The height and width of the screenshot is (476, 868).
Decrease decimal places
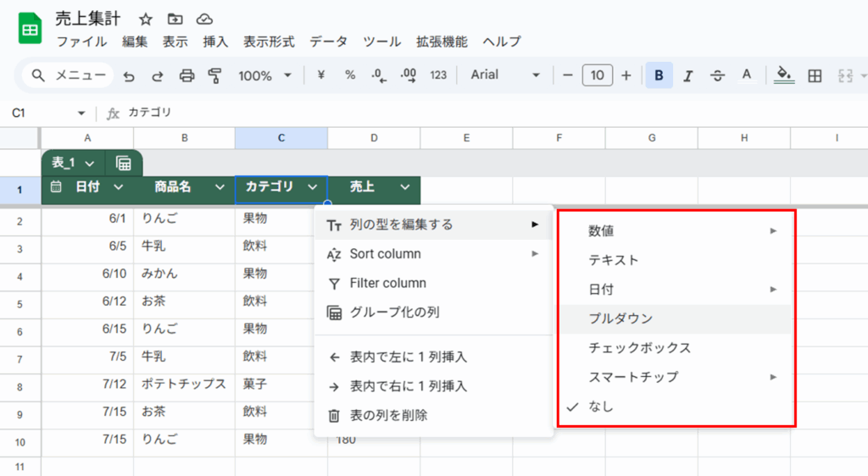pyautogui.click(x=379, y=75)
